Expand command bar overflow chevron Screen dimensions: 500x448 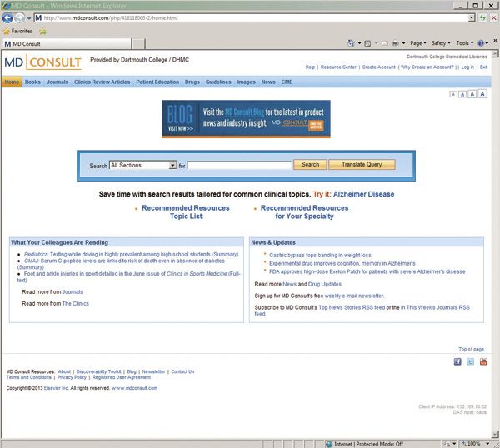pos(495,41)
